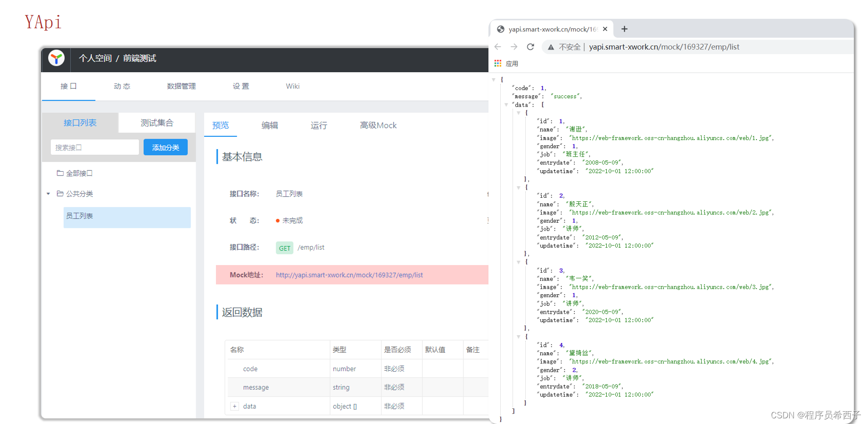Viewport: 868px width, 424px height.
Task: Select the 测试集合 sidebar tab
Action: [x=157, y=123]
